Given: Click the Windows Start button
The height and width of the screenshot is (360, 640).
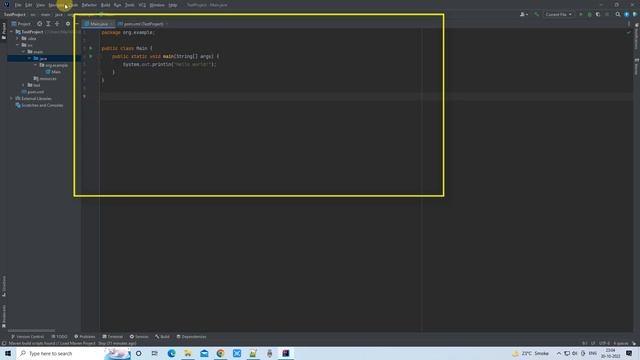Looking at the screenshot, I should coord(8,353).
